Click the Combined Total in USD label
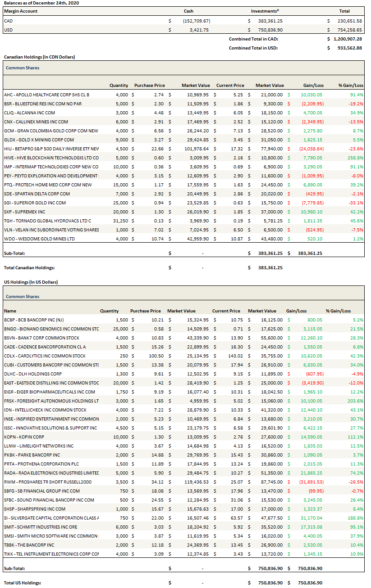Image resolution: width=371 pixels, height=588 pixels. click(x=253, y=48)
